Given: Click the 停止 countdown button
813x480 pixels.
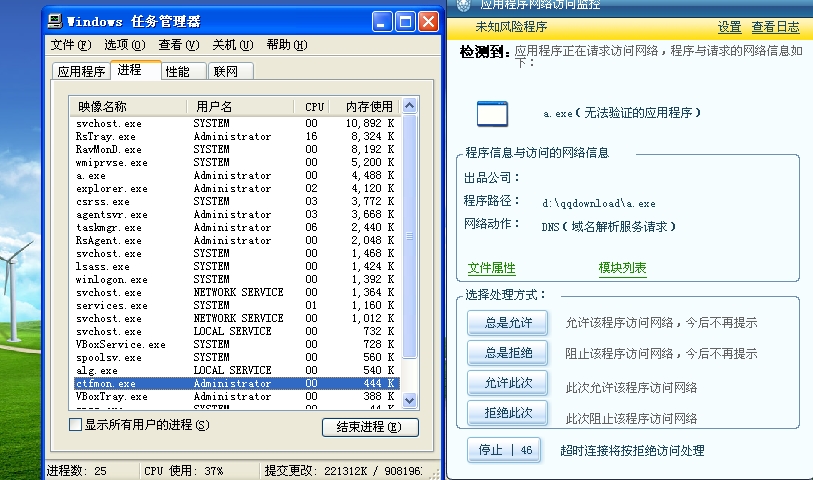Looking at the screenshot, I should 504,450.
